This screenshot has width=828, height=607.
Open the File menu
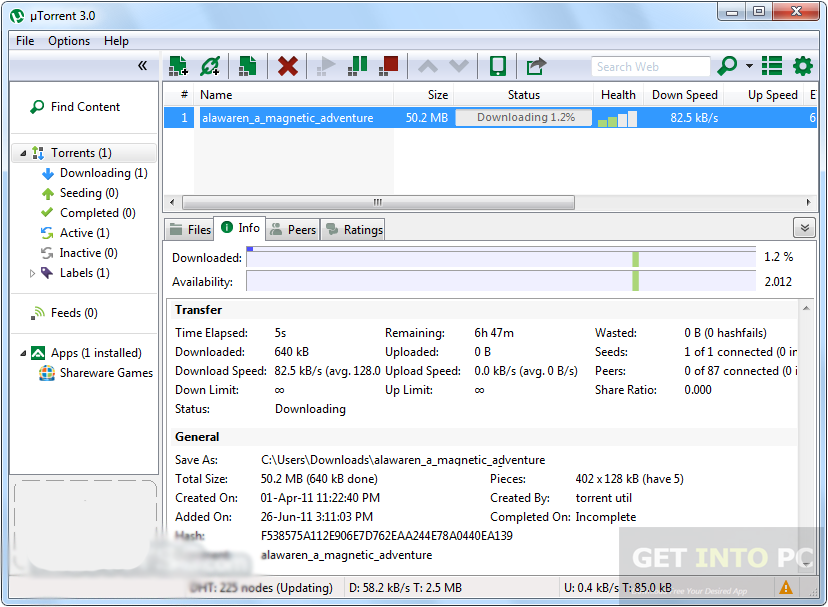tap(25, 41)
